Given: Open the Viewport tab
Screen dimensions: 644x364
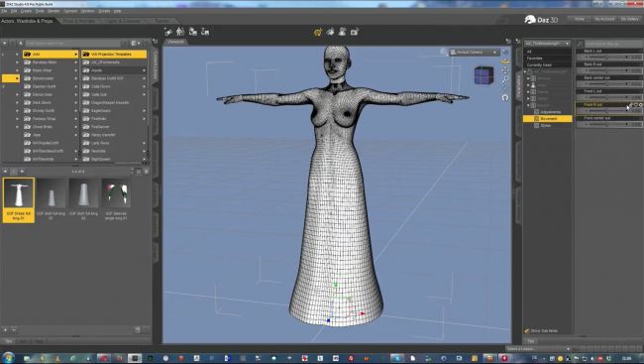Looking at the screenshot, I should click(175, 42).
